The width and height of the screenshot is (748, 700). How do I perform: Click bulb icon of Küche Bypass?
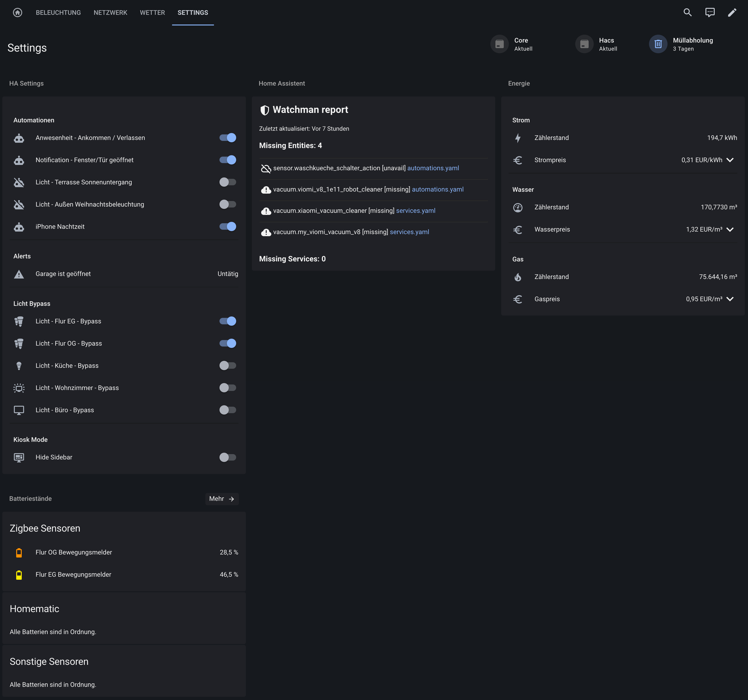click(19, 366)
